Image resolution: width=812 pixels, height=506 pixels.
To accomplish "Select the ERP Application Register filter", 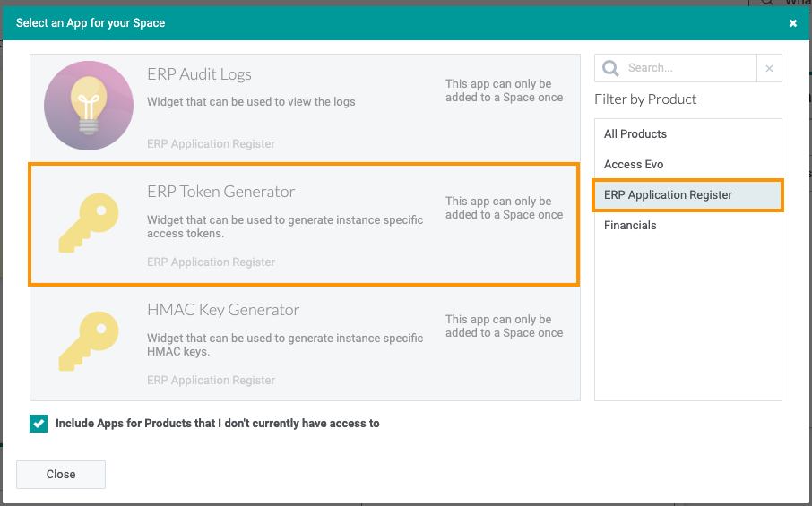I will point(687,195).
